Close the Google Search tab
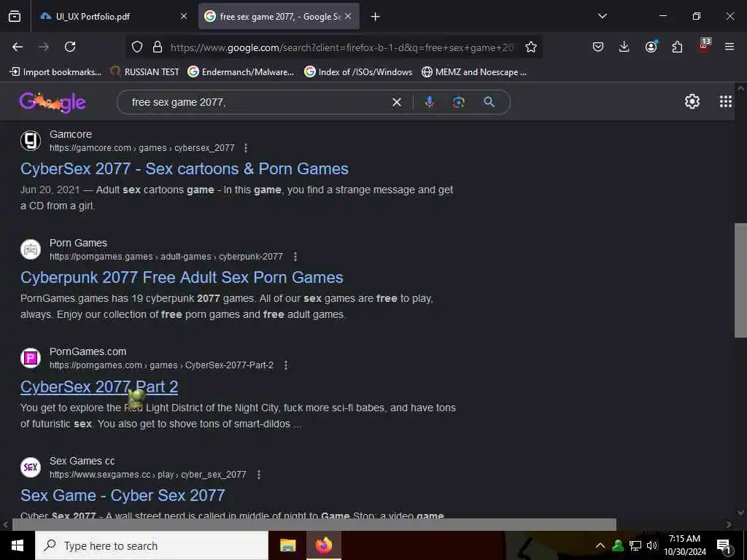Image resolution: width=747 pixels, height=560 pixels. point(348,16)
